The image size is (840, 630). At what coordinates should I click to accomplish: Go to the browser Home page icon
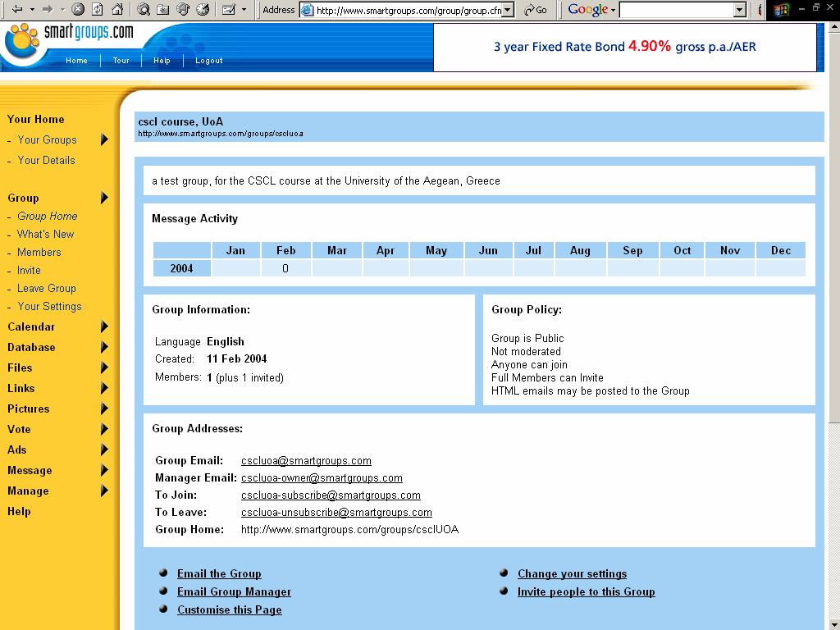point(117,9)
